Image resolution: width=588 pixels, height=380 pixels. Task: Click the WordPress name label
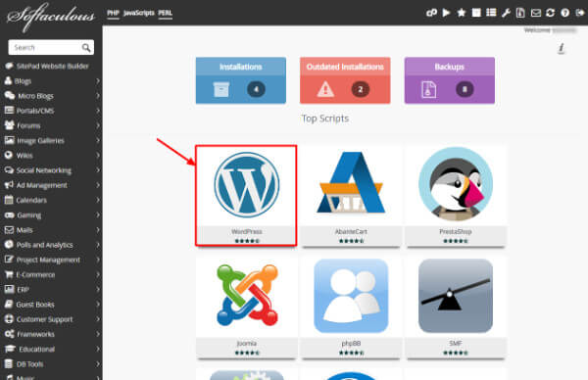(x=247, y=231)
